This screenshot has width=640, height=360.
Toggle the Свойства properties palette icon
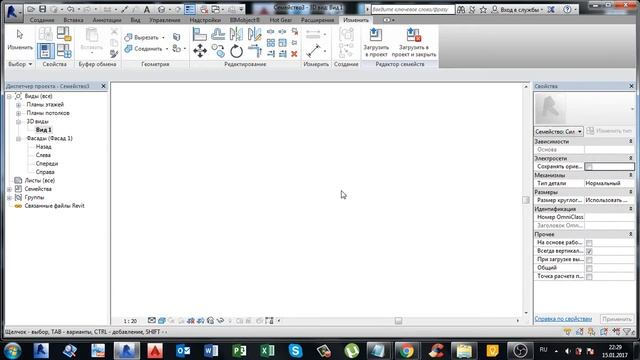45,51
